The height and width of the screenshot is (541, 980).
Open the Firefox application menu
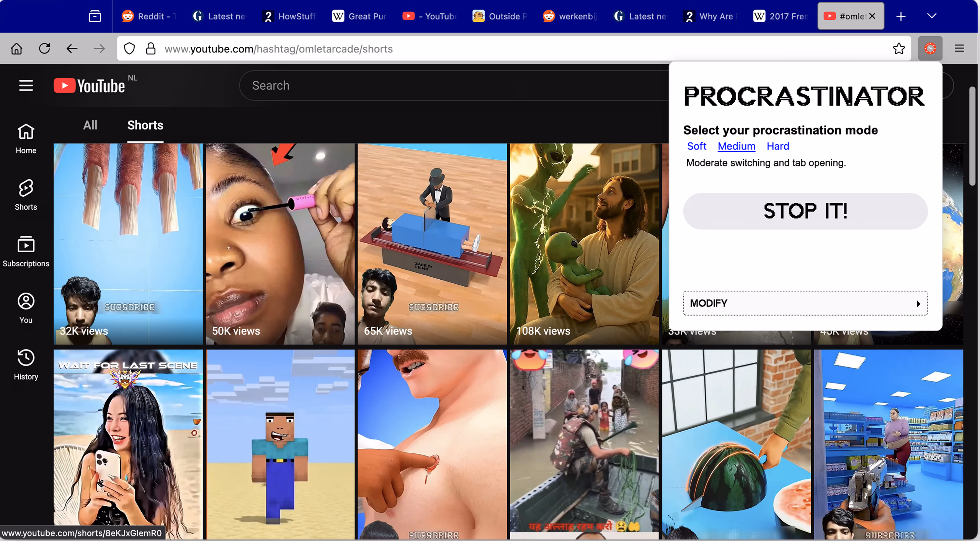pyautogui.click(x=959, y=49)
